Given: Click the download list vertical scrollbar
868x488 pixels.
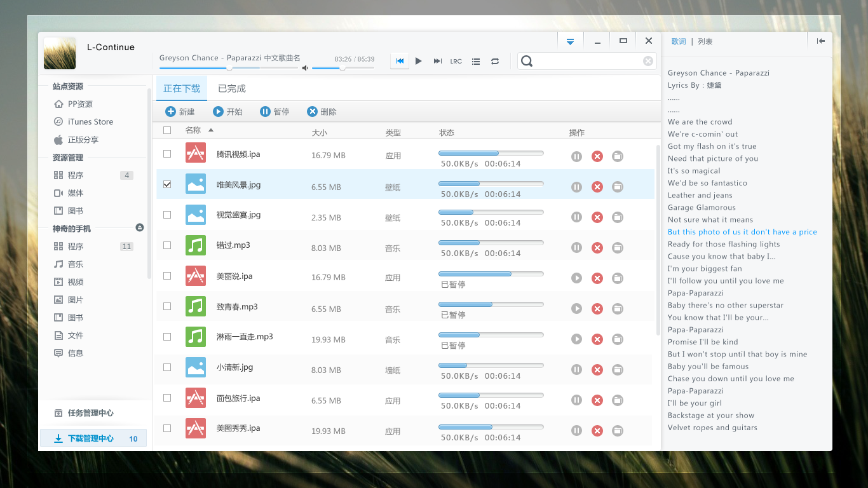Looking at the screenshot, I should (x=658, y=240).
